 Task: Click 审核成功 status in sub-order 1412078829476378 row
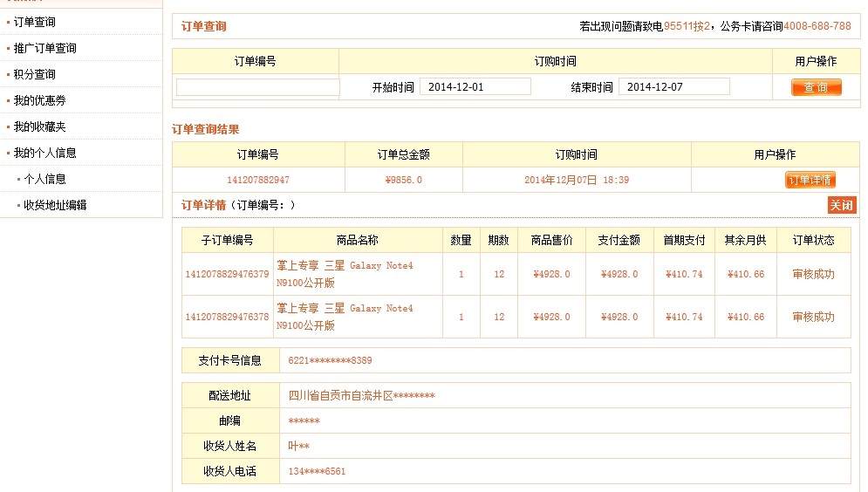813,318
